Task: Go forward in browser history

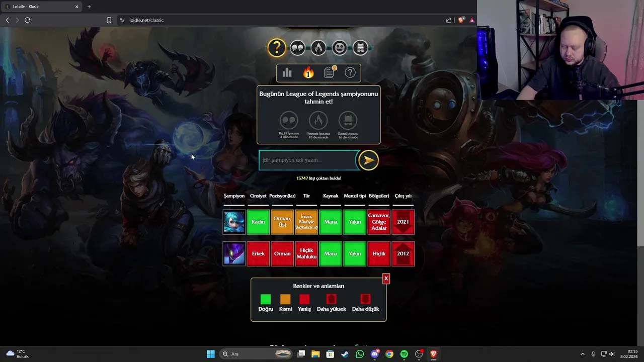Action: 17,20
